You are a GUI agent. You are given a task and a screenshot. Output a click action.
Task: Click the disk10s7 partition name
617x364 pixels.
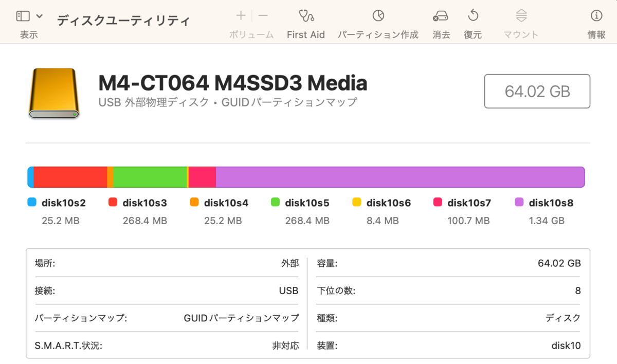469,203
